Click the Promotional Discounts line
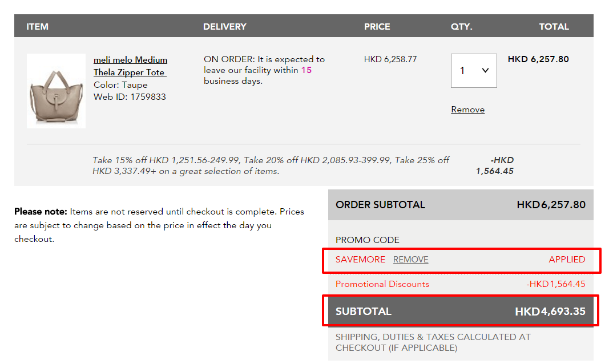The width and height of the screenshot is (613, 364). (x=461, y=284)
